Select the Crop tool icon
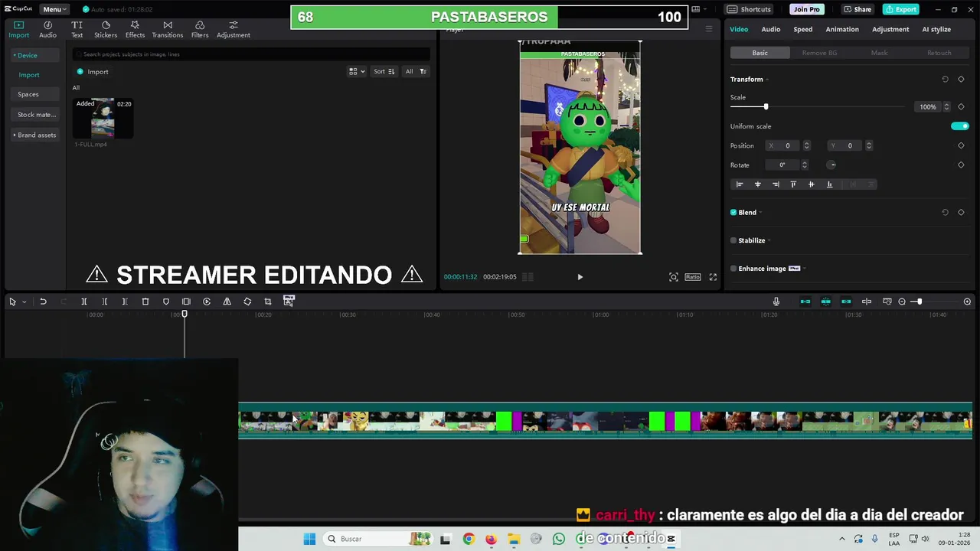This screenshot has width=980, height=551. pyautogui.click(x=268, y=302)
